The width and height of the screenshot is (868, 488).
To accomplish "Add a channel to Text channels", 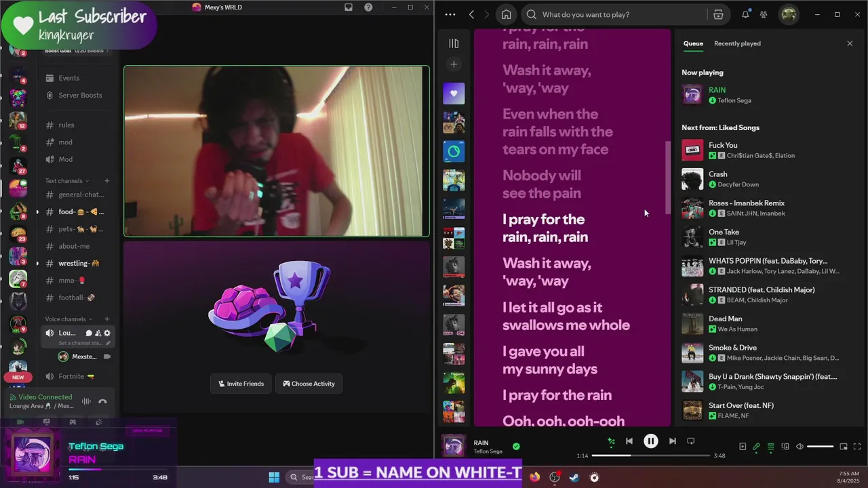I will [x=106, y=181].
